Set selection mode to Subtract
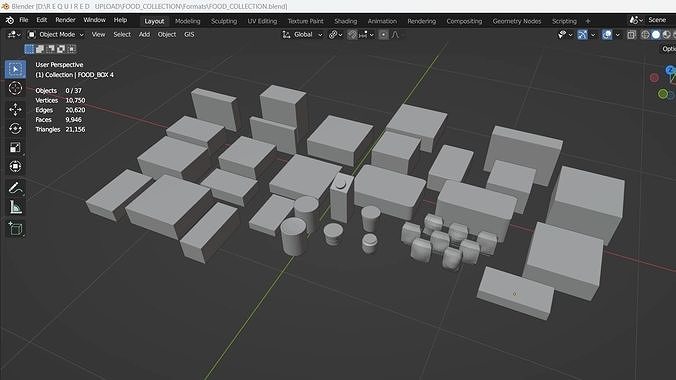676x380 pixels. click(x=50, y=49)
